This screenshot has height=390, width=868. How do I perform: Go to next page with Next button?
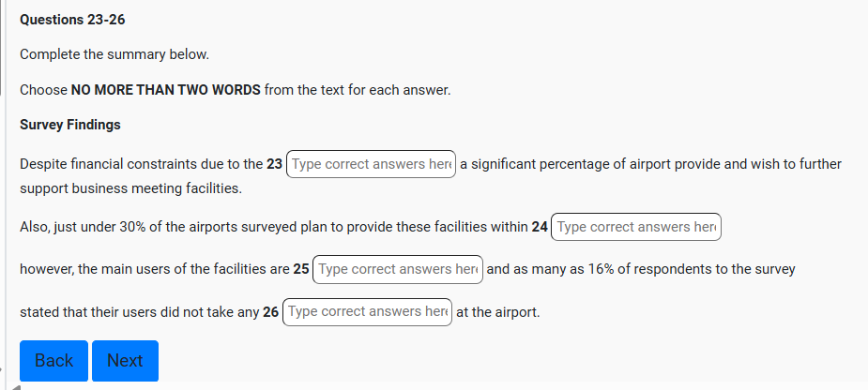pos(125,361)
